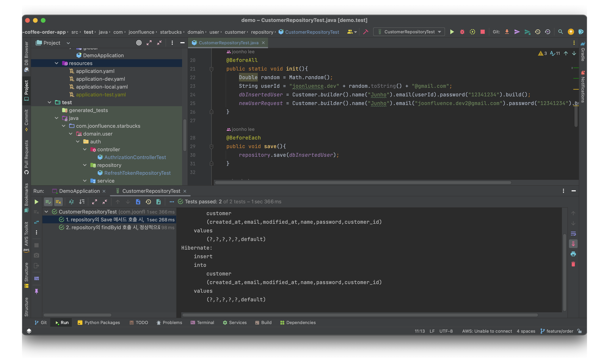Screen dimensions: 609x364
Task: Click the editor's horizontal scrollbar
Action: (363, 183)
